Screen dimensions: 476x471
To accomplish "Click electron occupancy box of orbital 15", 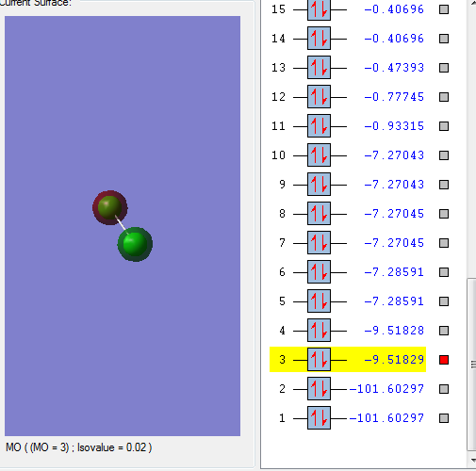I will (319, 9).
